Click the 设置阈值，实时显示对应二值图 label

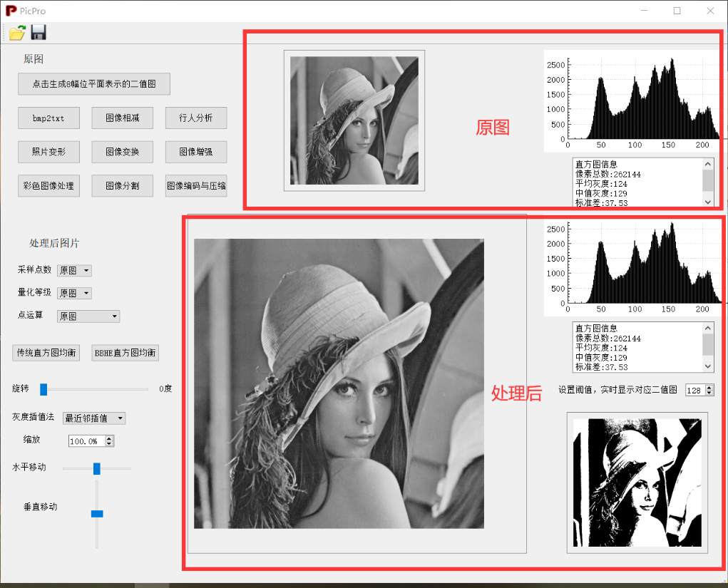tap(617, 390)
